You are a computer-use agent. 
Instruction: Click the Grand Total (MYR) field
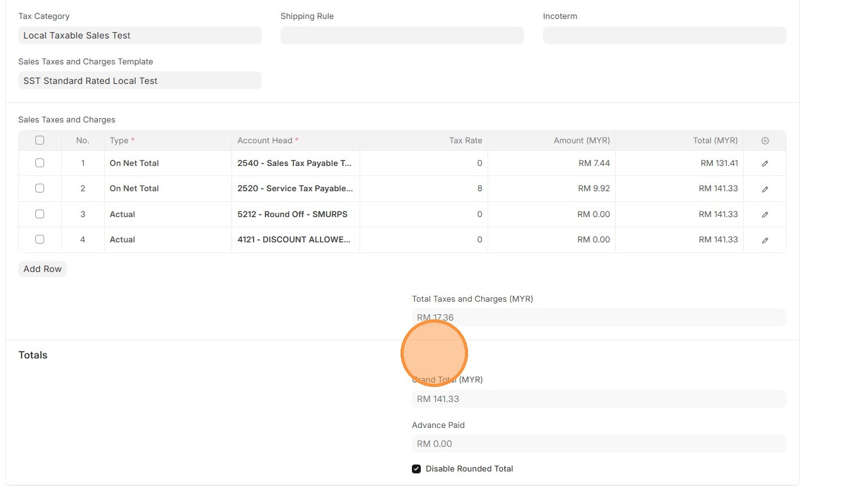point(599,399)
